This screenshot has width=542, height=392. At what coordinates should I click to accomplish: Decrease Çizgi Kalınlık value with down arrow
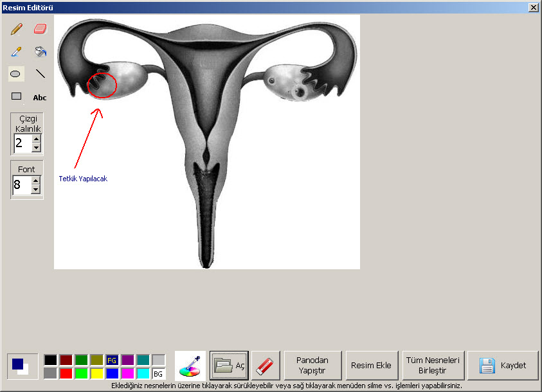point(36,147)
